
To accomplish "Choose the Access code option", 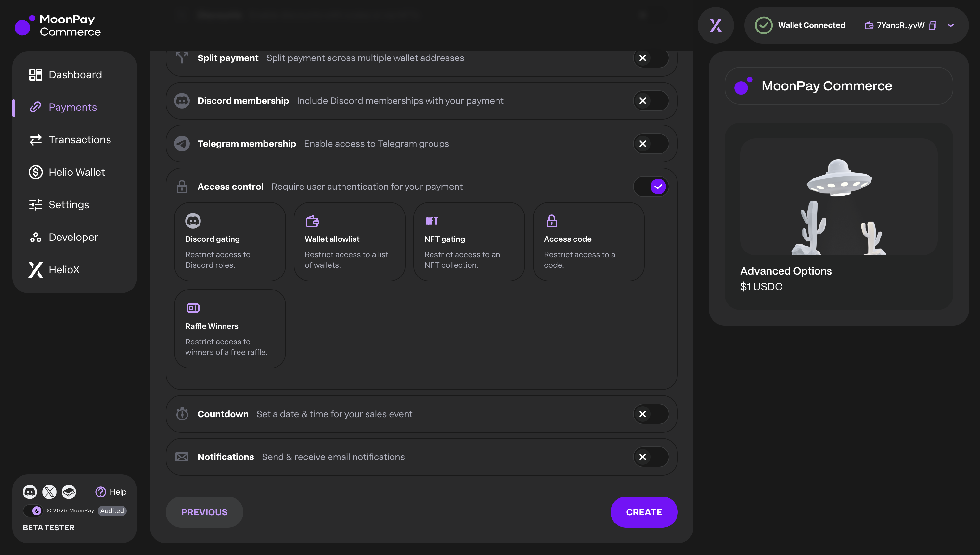I will tap(588, 242).
